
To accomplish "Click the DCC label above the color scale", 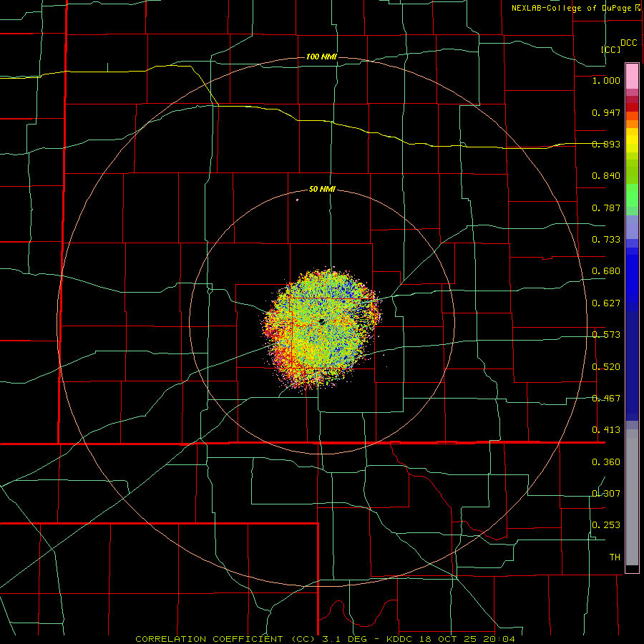I will tap(629, 43).
